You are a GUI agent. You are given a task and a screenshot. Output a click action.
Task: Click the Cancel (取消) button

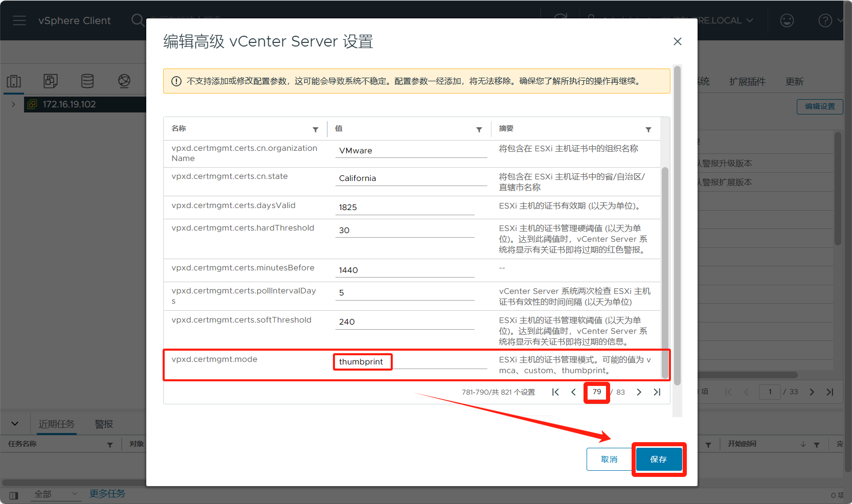click(x=609, y=459)
